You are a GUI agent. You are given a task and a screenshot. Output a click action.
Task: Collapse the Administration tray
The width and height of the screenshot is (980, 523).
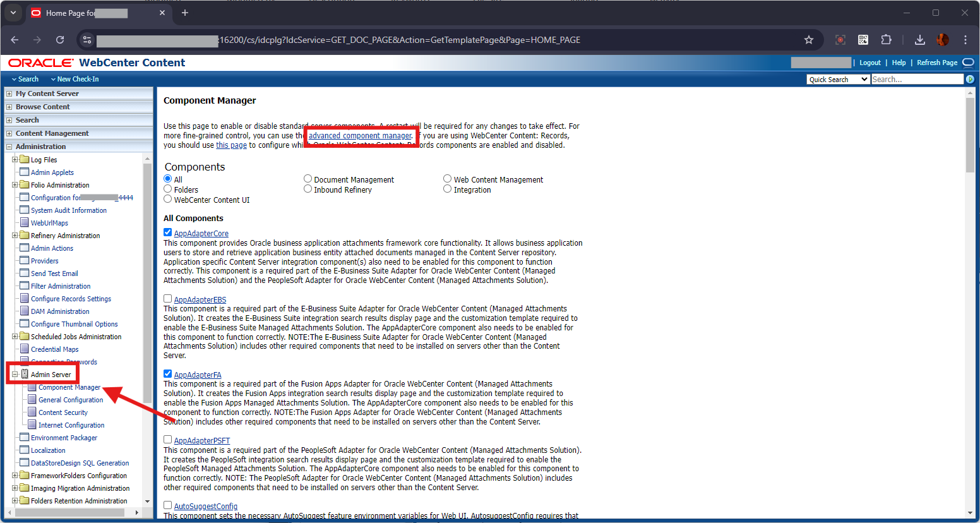[9, 147]
